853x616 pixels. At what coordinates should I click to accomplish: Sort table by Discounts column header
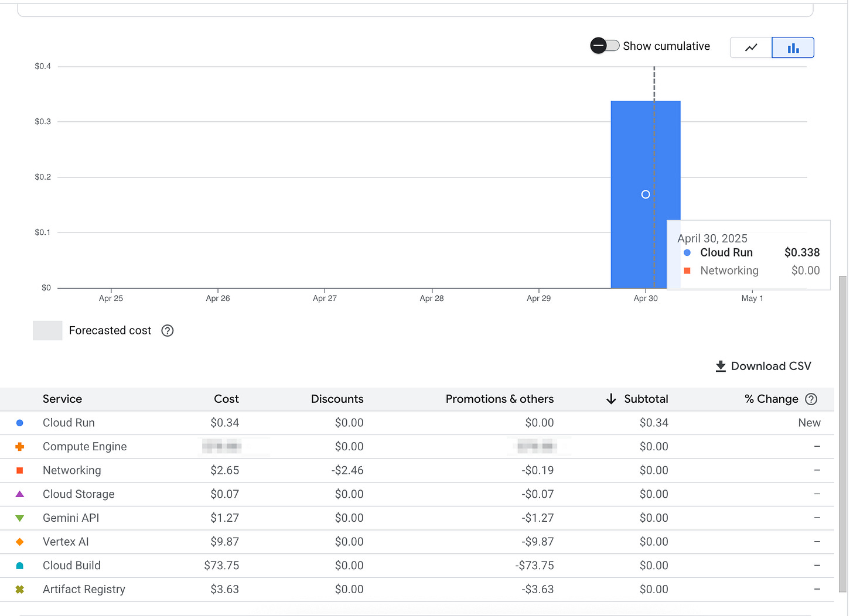[337, 399]
